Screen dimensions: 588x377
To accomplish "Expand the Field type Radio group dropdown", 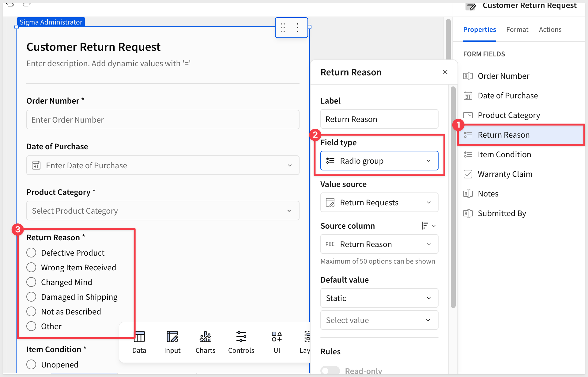I will [x=379, y=161].
